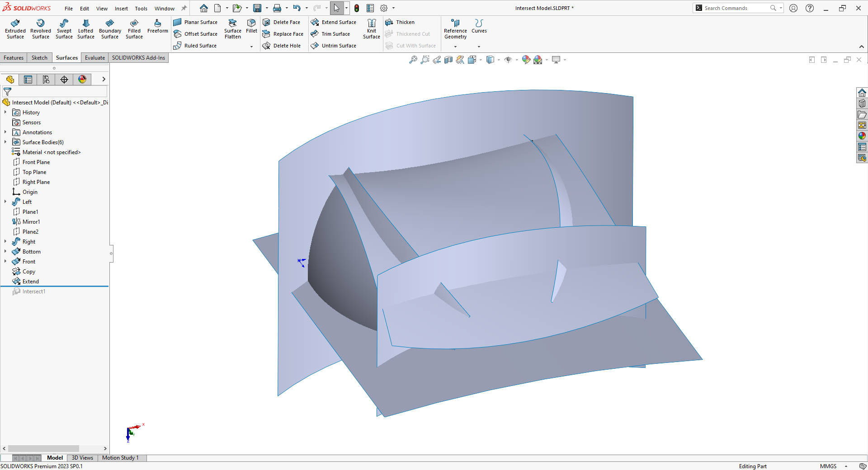Image resolution: width=868 pixels, height=470 pixels.
Task: Create an Extruded Surface
Action: [x=15, y=28]
